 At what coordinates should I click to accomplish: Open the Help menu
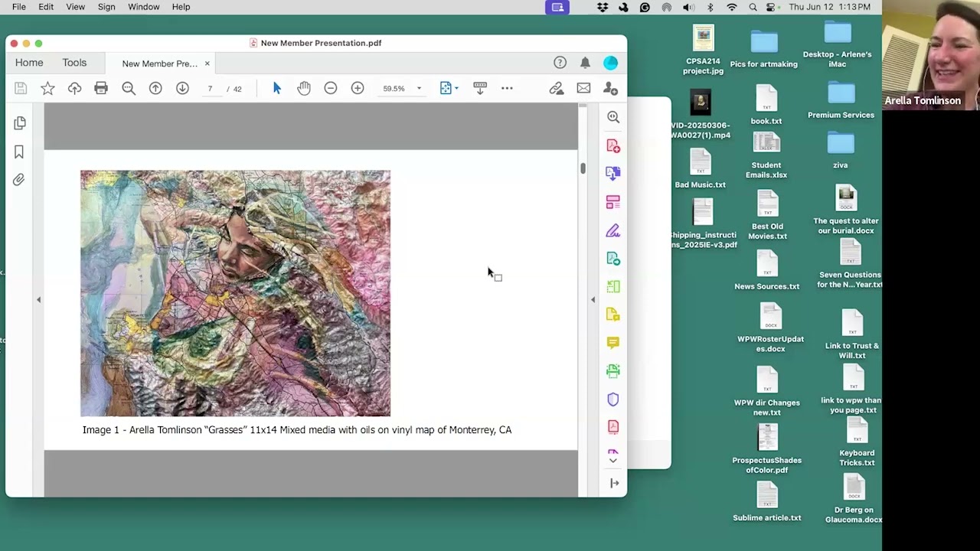pos(181,7)
